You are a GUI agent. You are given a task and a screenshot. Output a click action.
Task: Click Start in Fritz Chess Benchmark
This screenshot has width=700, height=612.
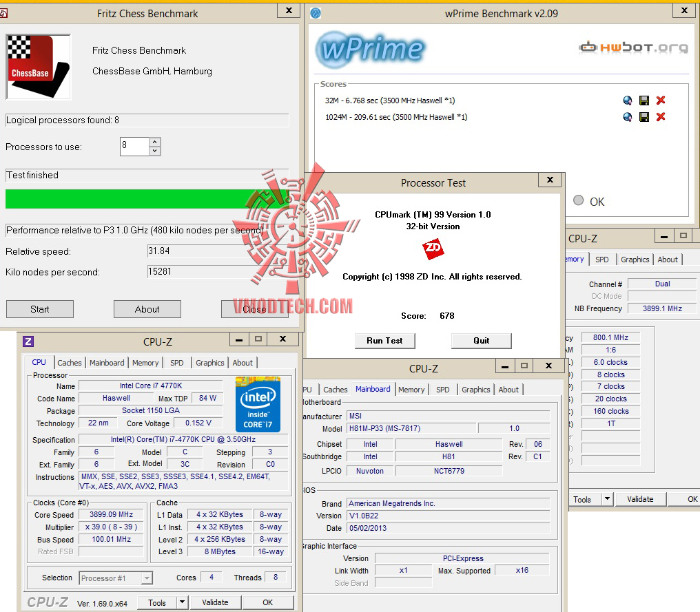point(40,309)
